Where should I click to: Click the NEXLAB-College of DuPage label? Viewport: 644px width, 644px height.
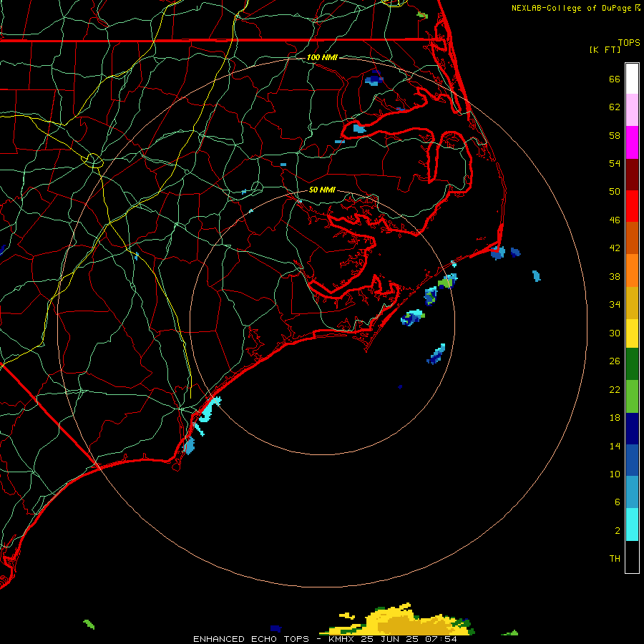coord(571,8)
